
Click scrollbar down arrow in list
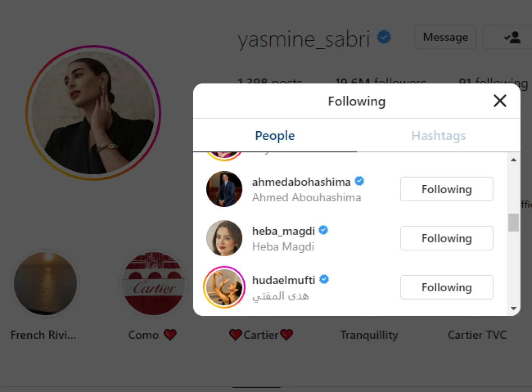point(513,308)
